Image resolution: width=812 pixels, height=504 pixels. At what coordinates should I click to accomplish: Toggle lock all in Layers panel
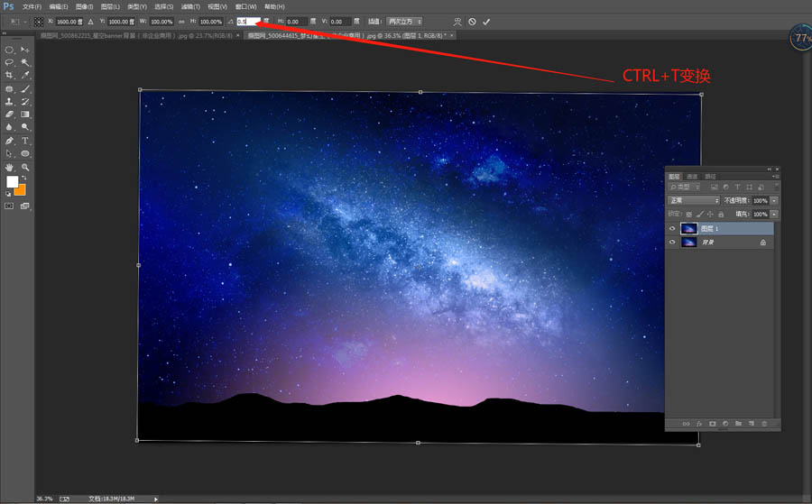(x=721, y=215)
